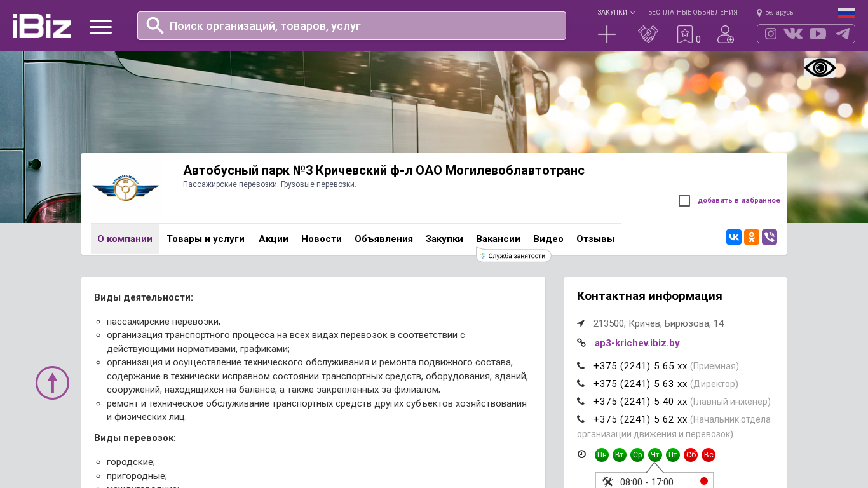
Task: Tick the добавить в избранное checkbox
Action: click(x=684, y=201)
